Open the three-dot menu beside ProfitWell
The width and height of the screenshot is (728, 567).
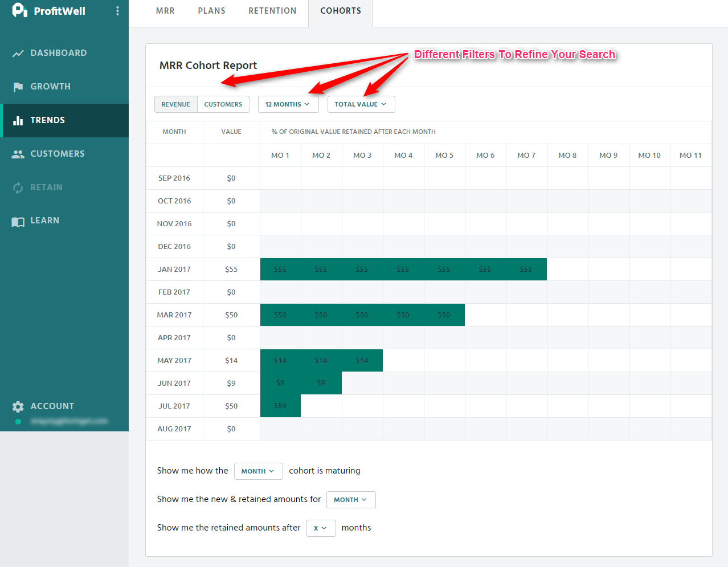(x=117, y=11)
